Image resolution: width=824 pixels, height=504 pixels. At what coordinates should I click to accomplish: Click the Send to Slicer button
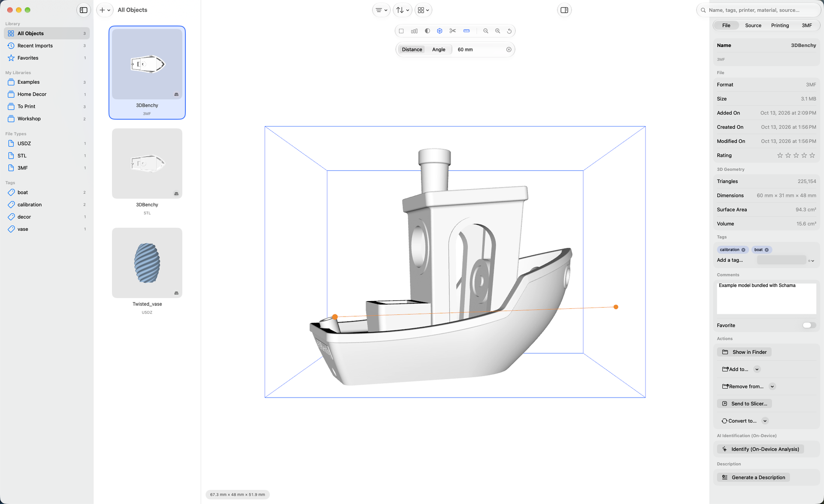coord(744,404)
